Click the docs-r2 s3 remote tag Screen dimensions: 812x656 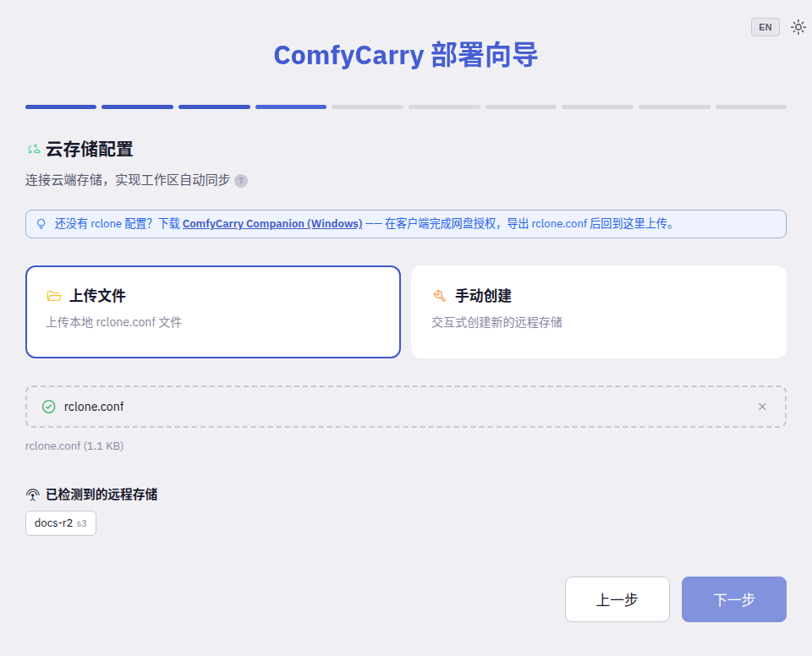click(61, 523)
